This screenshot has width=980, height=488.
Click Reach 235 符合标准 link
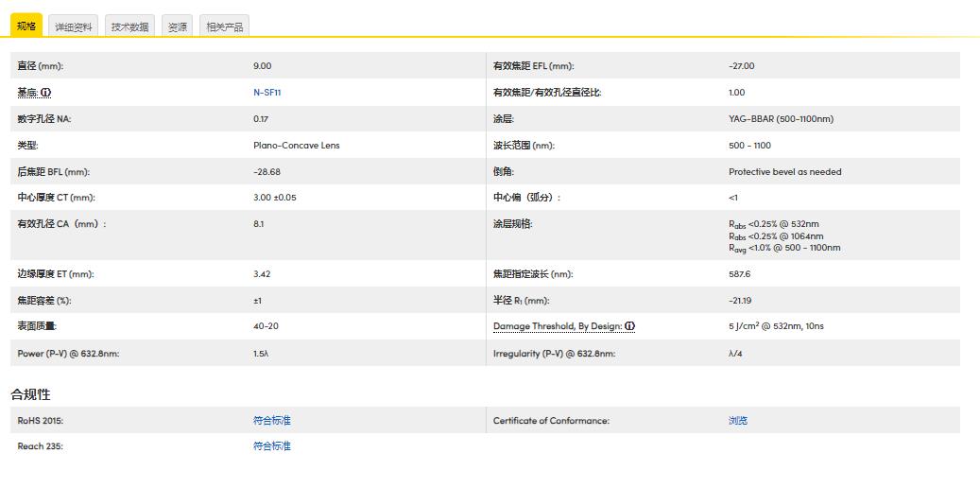point(272,446)
